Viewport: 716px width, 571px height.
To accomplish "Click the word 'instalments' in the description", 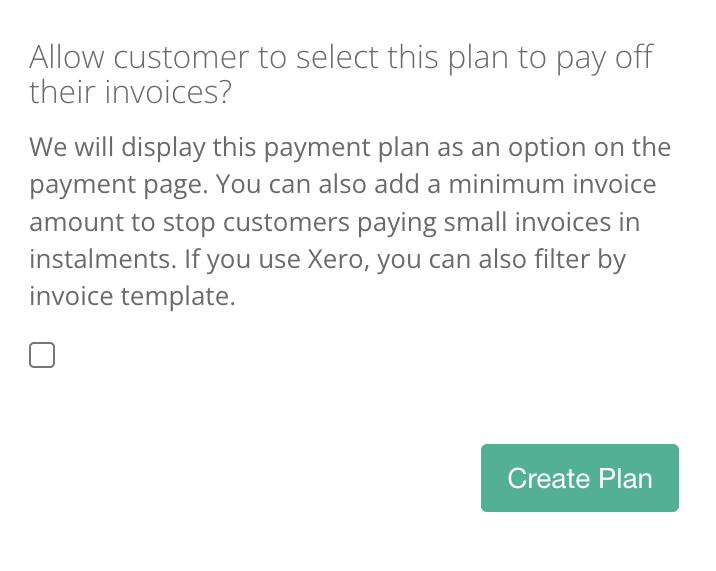I will pyautogui.click(x=94, y=260).
